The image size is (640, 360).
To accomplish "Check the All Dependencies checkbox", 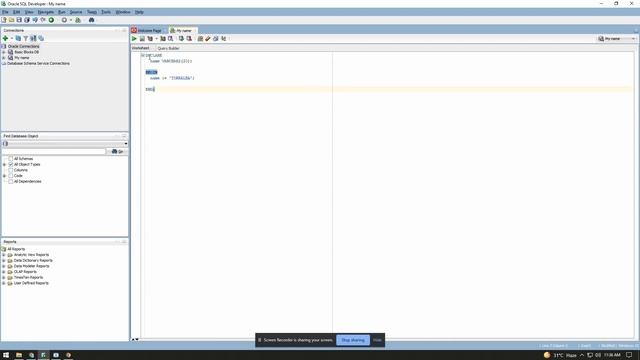I will click(11, 182).
